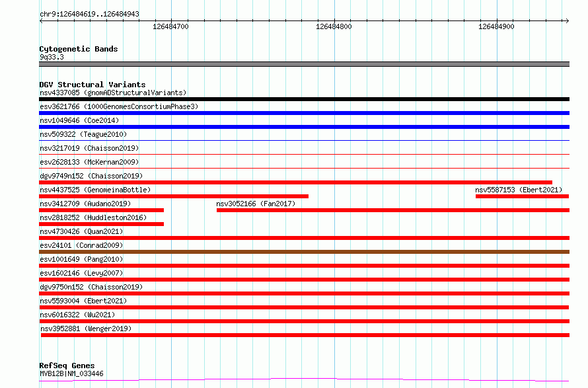
Task: Click the red bar under nsv2818252
Action: (101, 224)
